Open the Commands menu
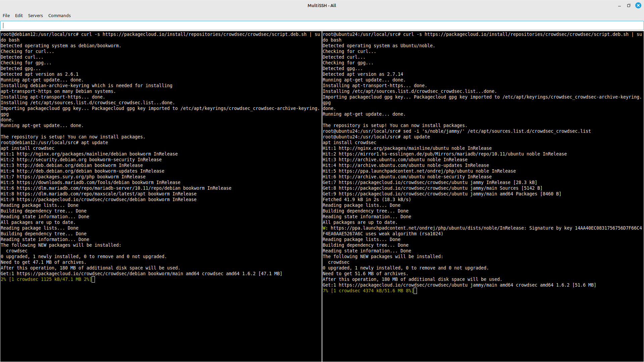Image resolution: width=644 pixels, height=362 pixels. pos(59,15)
